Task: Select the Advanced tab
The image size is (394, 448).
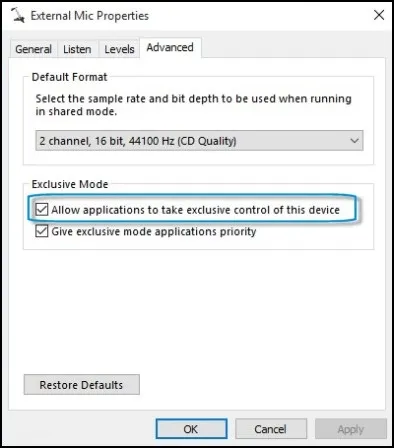Action: point(170,48)
